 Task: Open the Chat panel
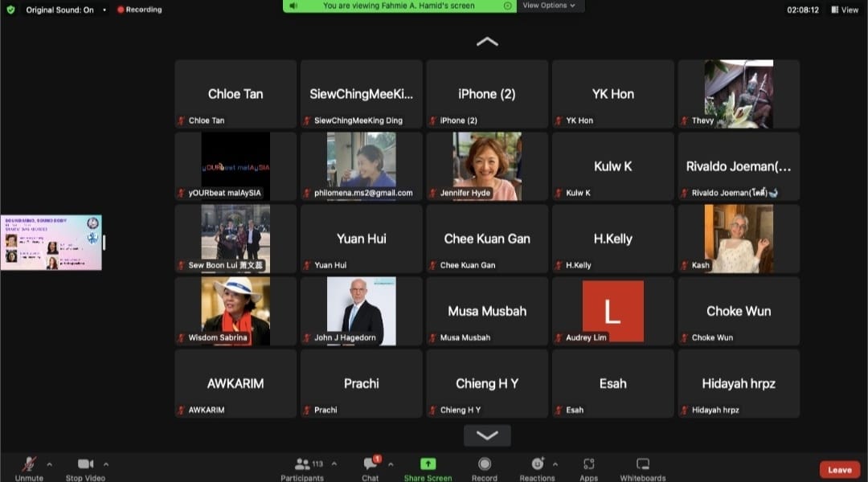(371, 466)
